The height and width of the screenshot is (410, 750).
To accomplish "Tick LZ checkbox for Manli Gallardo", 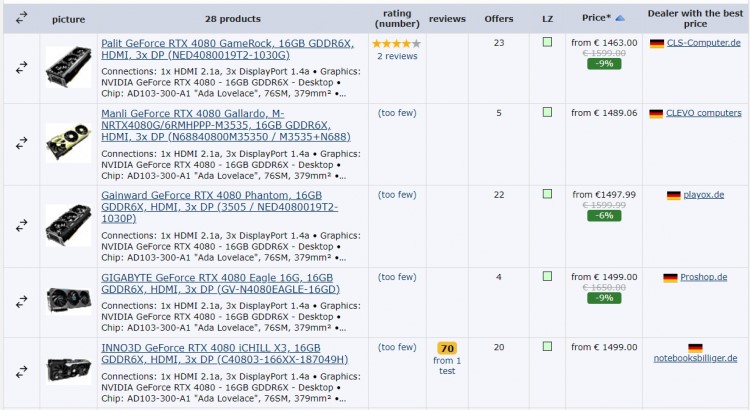I will [547, 113].
